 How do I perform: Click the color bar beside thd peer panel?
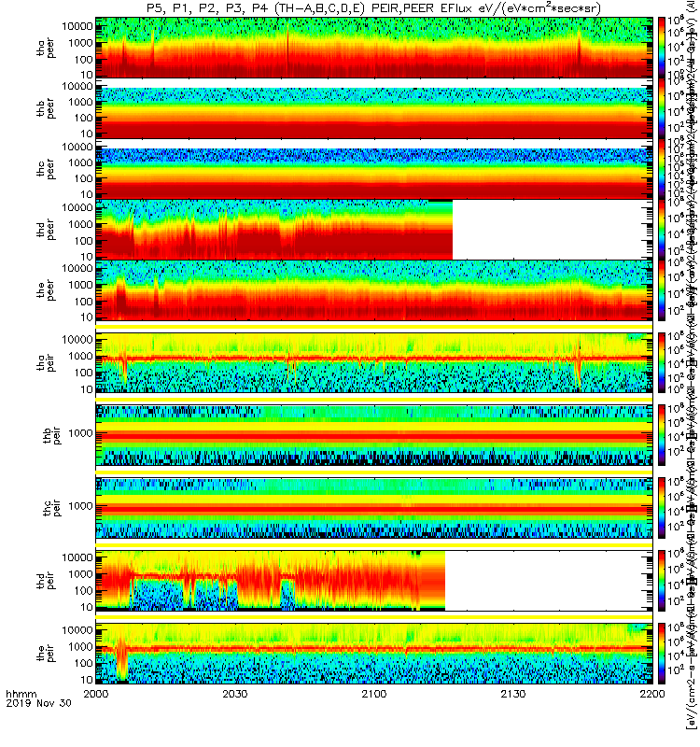pyautogui.click(x=662, y=229)
